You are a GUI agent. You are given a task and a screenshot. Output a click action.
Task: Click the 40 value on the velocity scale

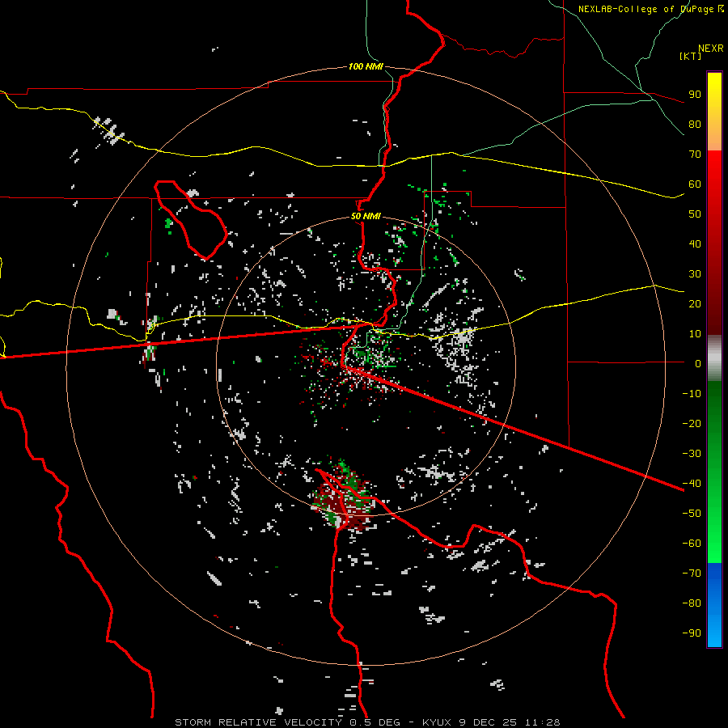point(695,243)
